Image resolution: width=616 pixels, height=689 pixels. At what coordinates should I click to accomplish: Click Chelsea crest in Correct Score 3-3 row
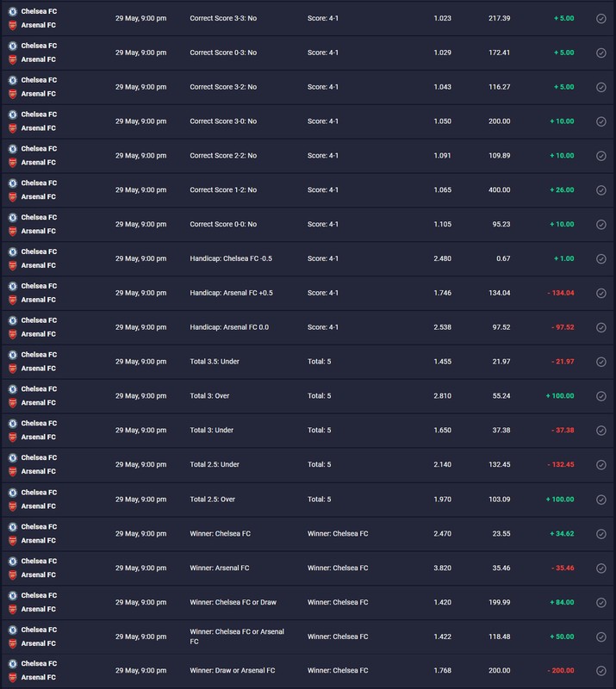13,11
